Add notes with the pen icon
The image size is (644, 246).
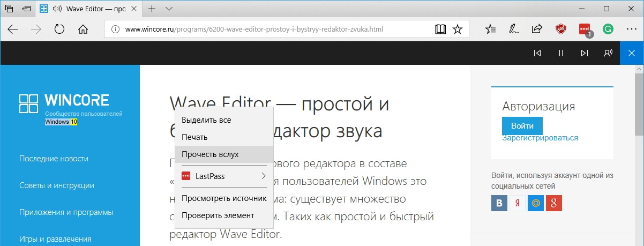[x=513, y=29]
